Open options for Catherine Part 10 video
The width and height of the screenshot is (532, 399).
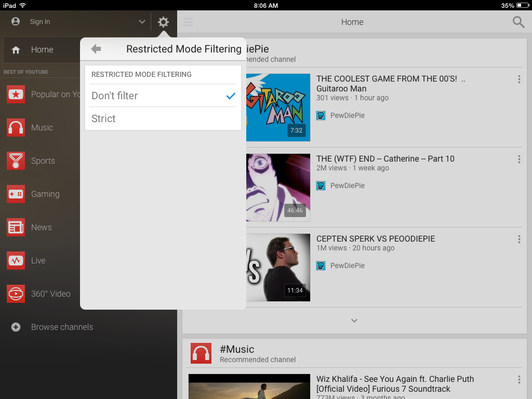pyautogui.click(x=519, y=159)
